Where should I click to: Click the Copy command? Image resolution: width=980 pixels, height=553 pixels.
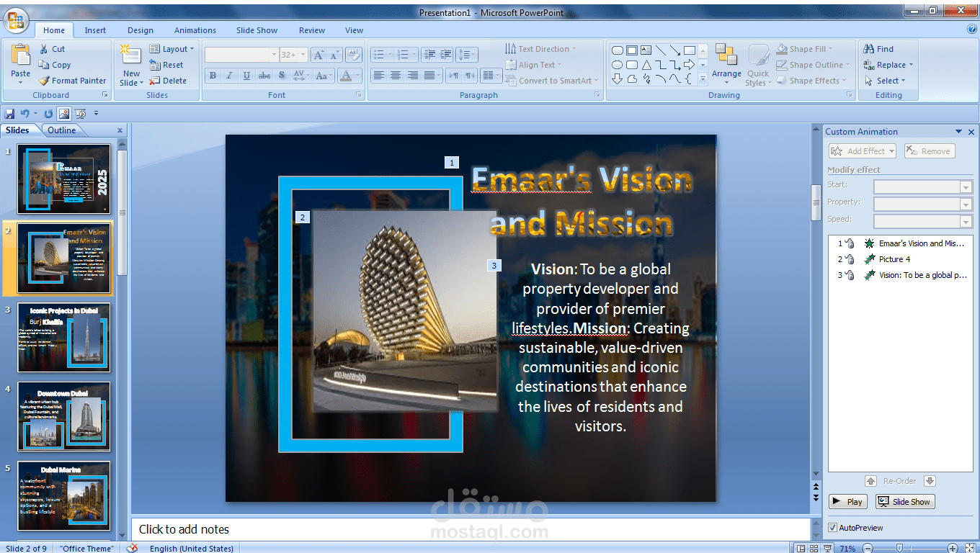(x=55, y=65)
